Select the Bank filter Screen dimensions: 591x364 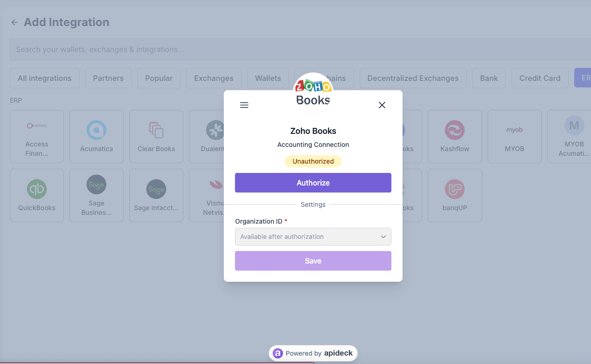(x=489, y=78)
